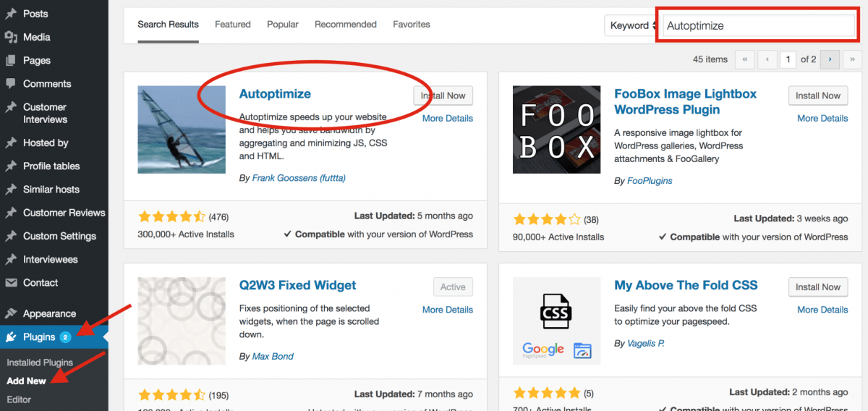Click the Comments bubble icon
Viewport: 868px width, 411px height.
[x=11, y=83]
